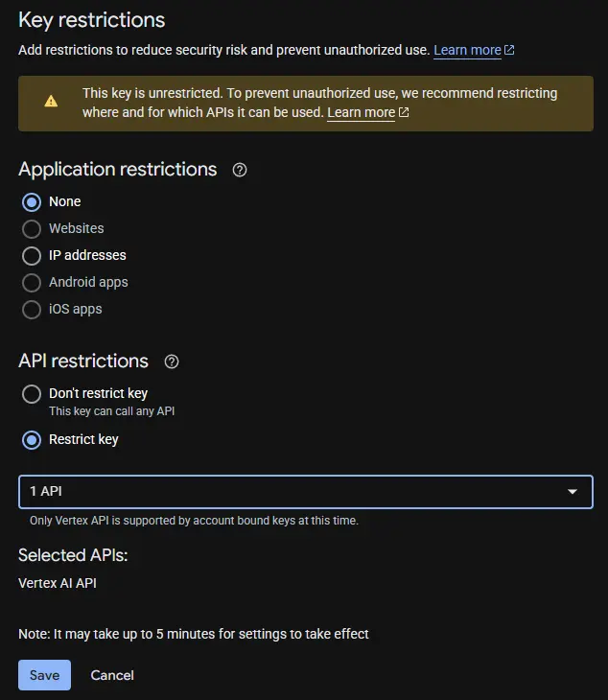Choose the iOS apps restriction
The image size is (608, 700).
click(x=32, y=310)
